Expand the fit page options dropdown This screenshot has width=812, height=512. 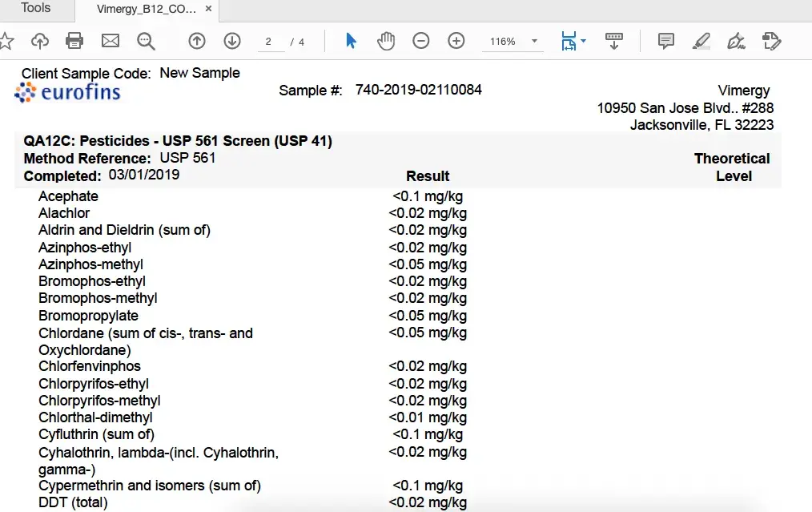582,41
